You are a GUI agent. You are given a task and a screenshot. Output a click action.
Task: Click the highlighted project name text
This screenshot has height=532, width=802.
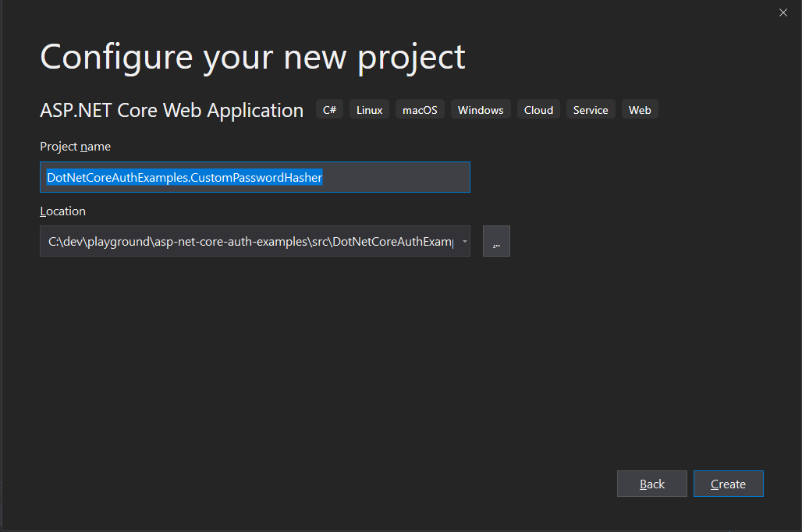coord(184,178)
